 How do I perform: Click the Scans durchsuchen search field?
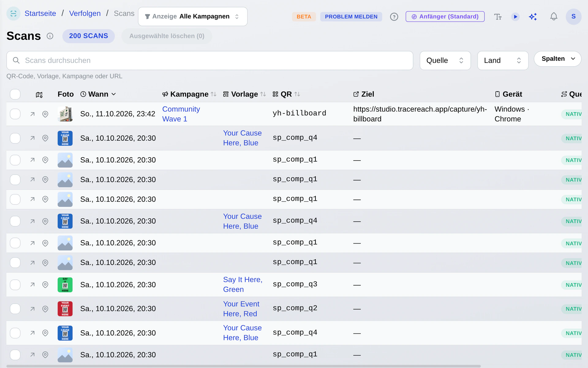click(210, 60)
